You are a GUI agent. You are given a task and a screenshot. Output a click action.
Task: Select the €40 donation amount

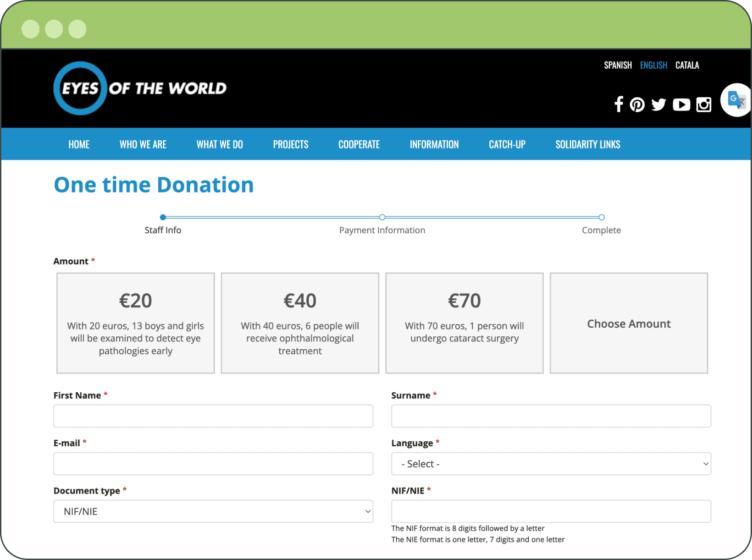pos(300,323)
